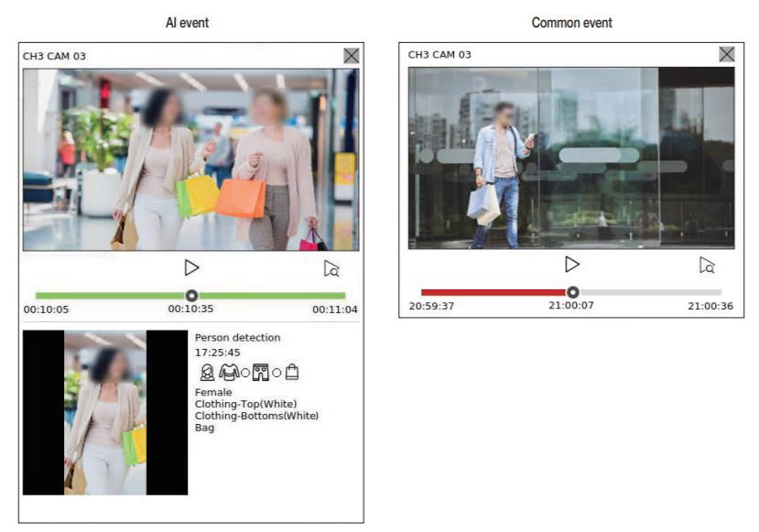The image size is (759, 532).
Task: Click the green timeline handle at 00:10:35
Action: [191, 296]
